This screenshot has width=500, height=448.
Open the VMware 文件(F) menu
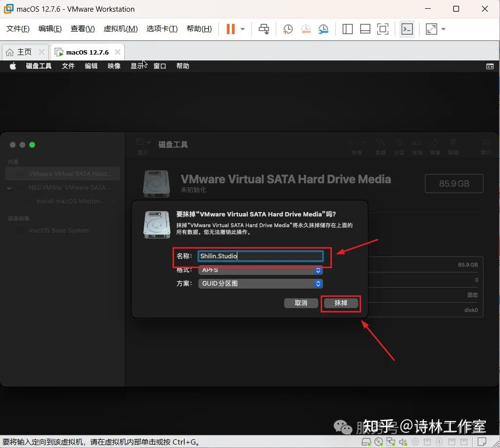pyautogui.click(x=18, y=29)
